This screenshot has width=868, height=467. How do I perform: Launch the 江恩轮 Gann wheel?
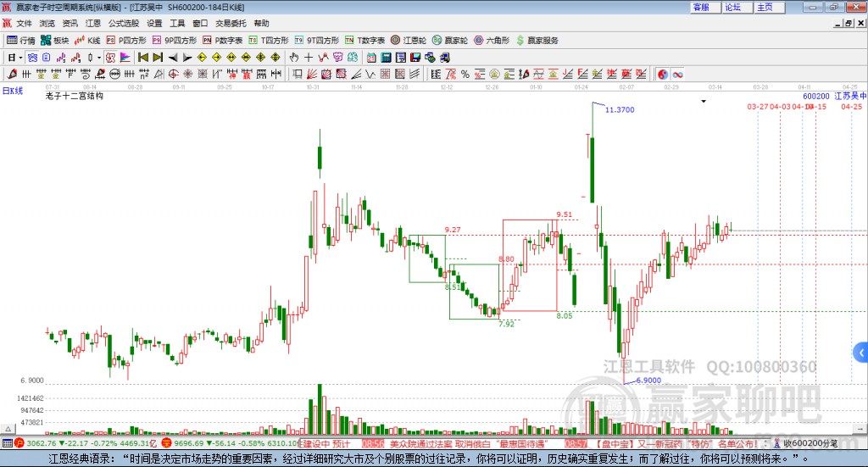tap(409, 41)
